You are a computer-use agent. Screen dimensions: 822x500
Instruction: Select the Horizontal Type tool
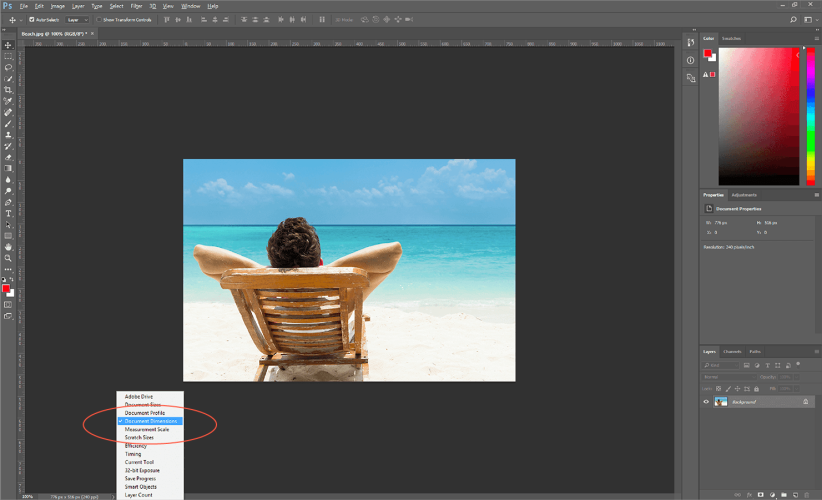pos(8,213)
